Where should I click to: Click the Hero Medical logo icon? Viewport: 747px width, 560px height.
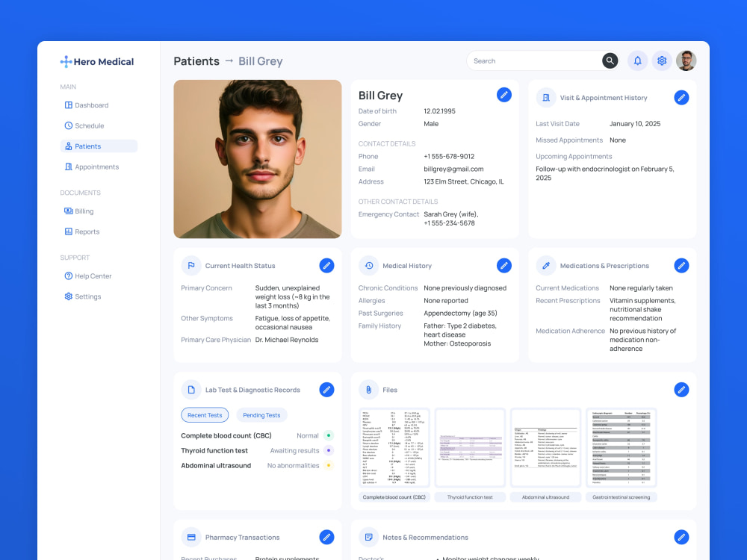click(66, 61)
